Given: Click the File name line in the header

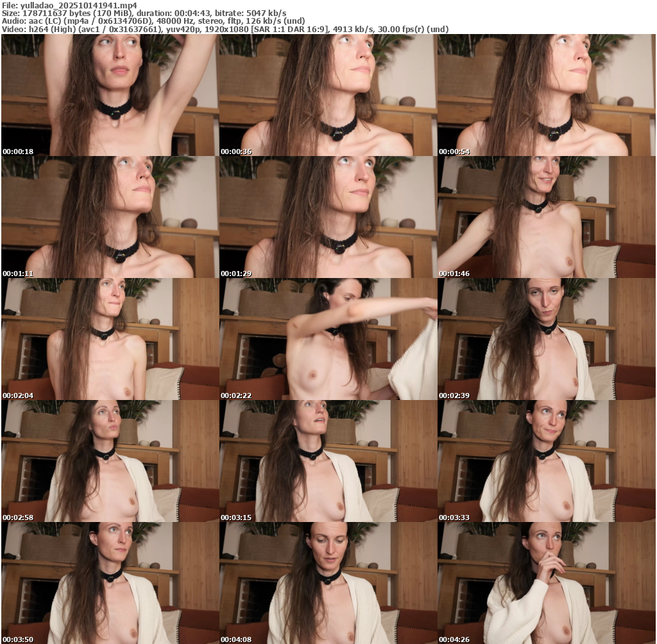Looking at the screenshot, I should 69,4.
